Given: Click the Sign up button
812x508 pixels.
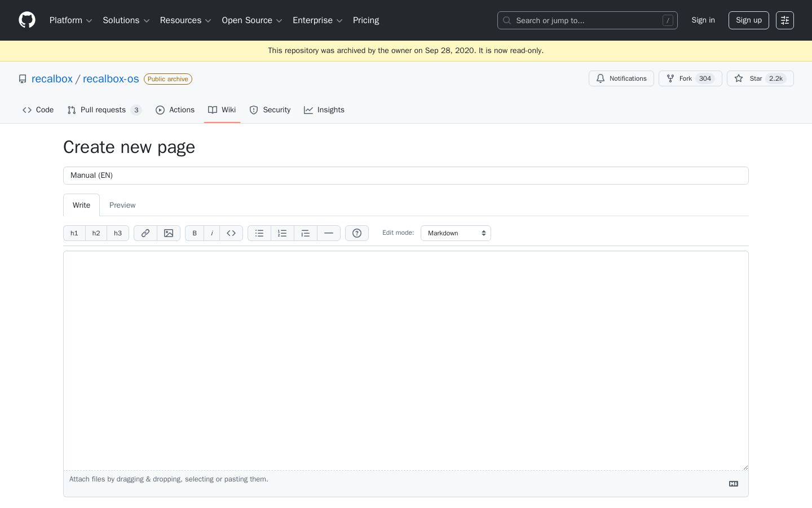Looking at the screenshot, I should click(749, 20).
